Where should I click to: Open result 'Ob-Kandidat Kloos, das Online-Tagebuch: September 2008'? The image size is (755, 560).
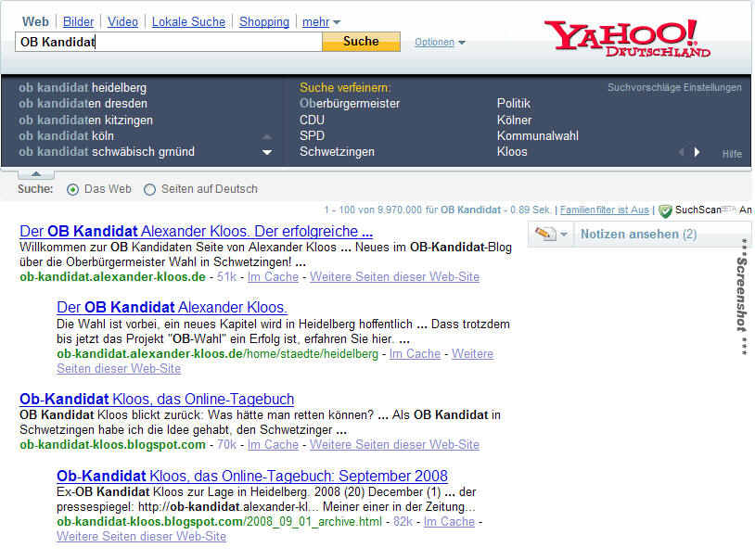[x=252, y=476]
